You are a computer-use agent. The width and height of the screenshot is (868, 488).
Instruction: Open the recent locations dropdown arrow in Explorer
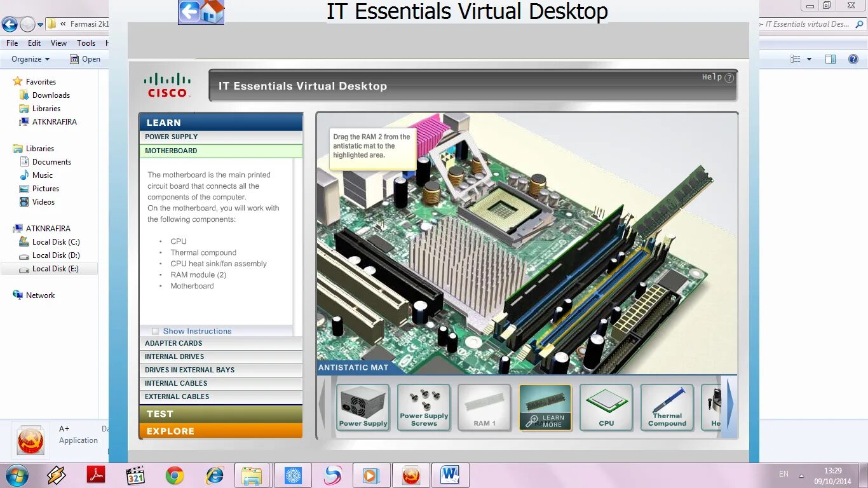click(41, 25)
